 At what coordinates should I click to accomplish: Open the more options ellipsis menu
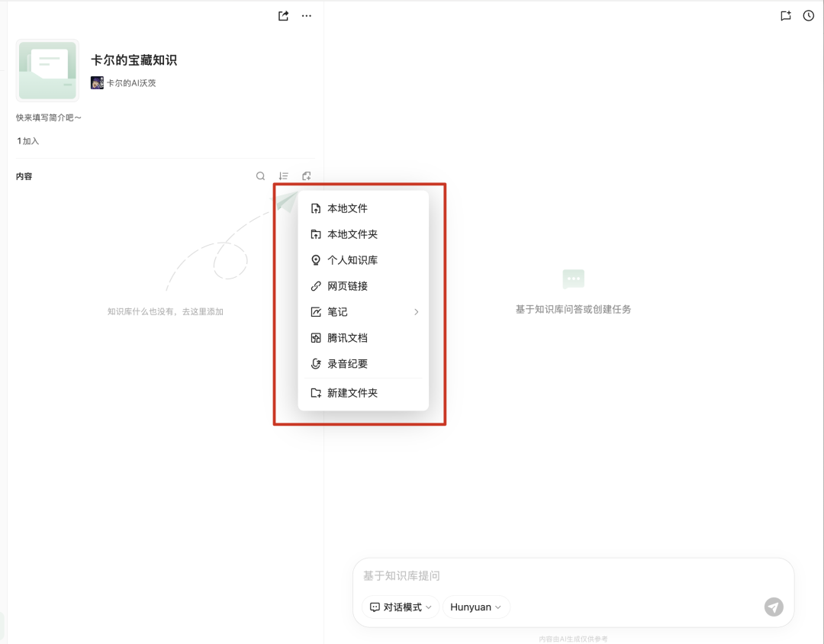[306, 15]
